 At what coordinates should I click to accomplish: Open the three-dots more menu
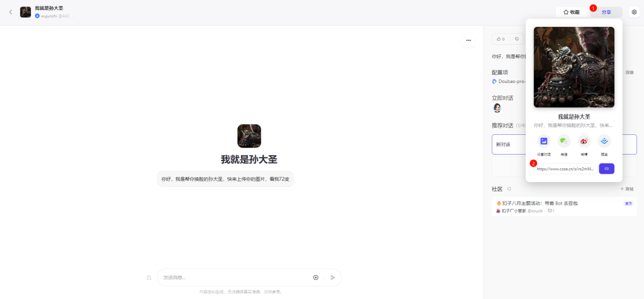coord(469,41)
